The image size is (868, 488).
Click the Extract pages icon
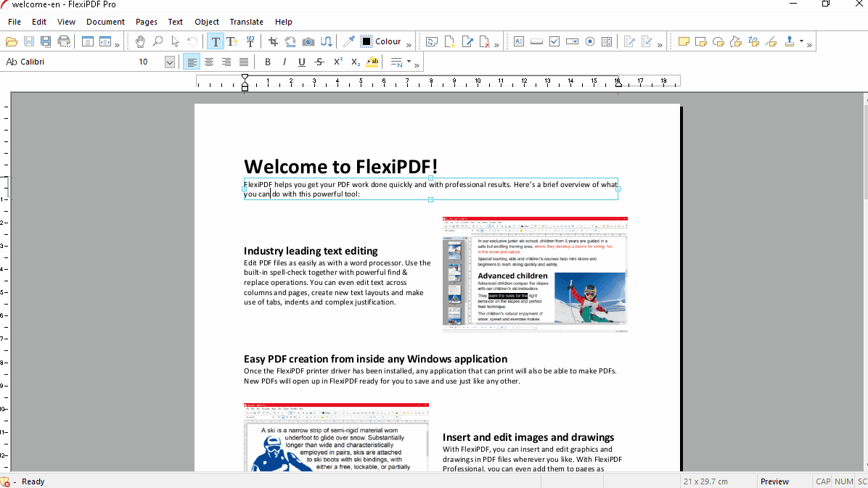[467, 41]
